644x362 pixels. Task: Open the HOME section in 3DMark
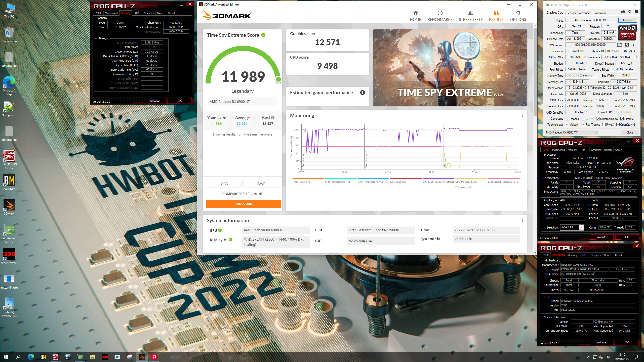pos(415,16)
